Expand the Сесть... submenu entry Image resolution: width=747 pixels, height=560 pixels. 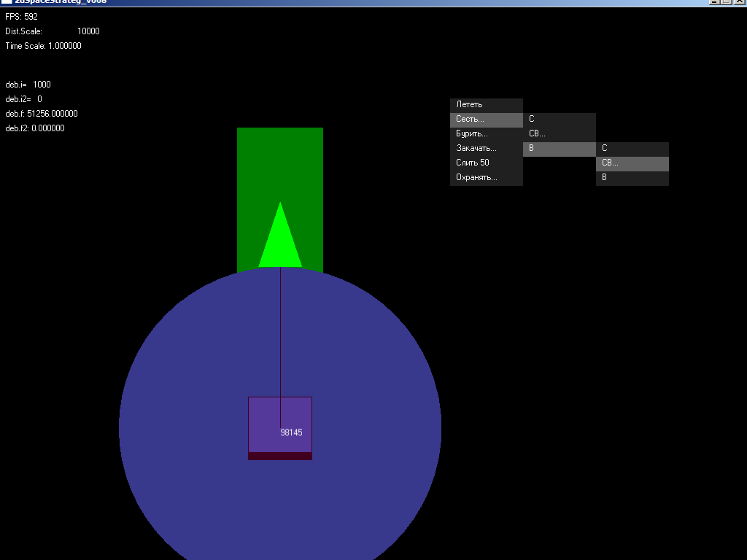tap(486, 120)
